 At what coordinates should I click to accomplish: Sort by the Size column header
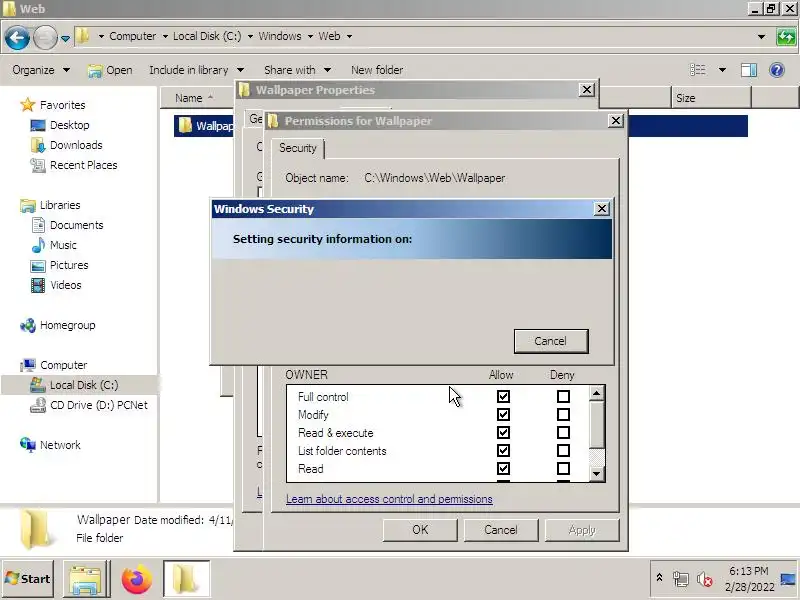[x=711, y=98]
